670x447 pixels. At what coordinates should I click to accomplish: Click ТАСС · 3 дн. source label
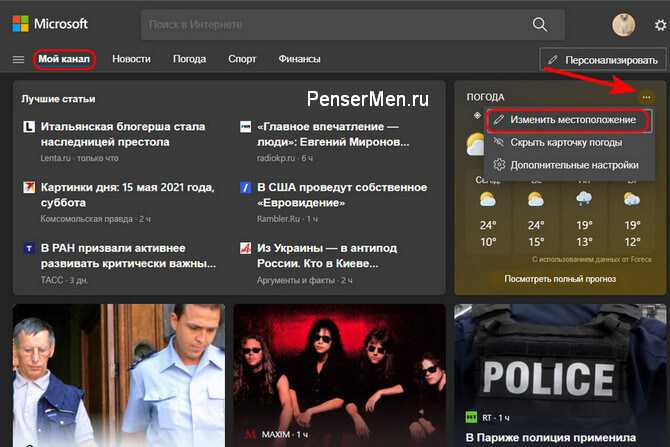tap(64, 280)
